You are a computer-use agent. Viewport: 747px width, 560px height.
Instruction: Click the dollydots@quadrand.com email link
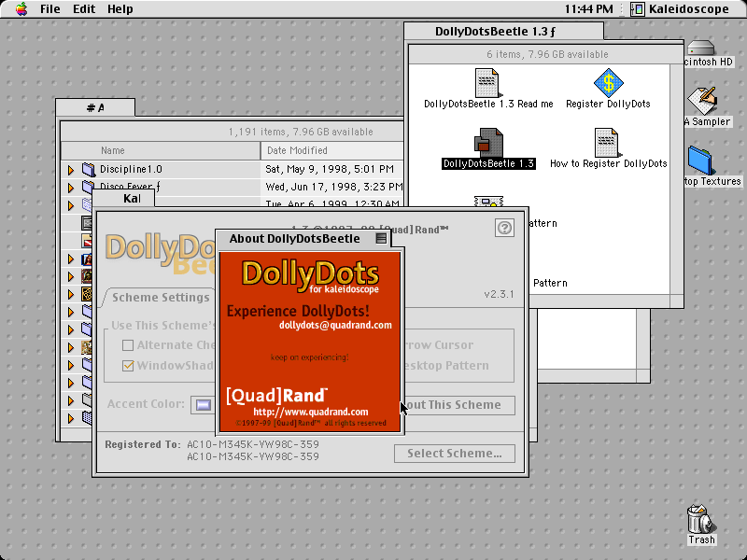click(335, 325)
